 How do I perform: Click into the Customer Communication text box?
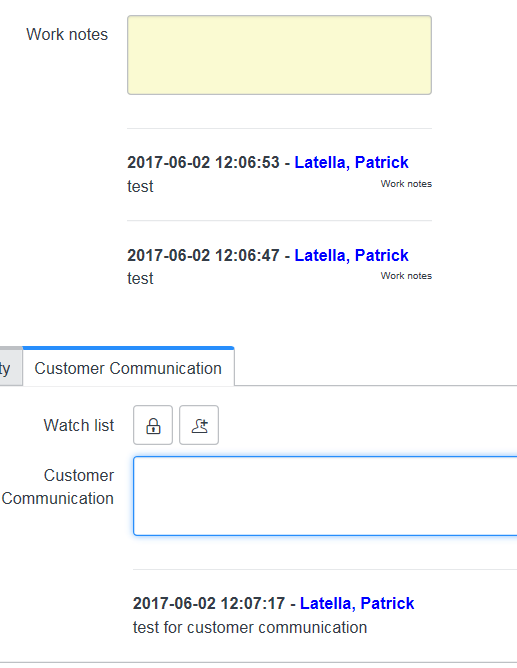coord(325,496)
